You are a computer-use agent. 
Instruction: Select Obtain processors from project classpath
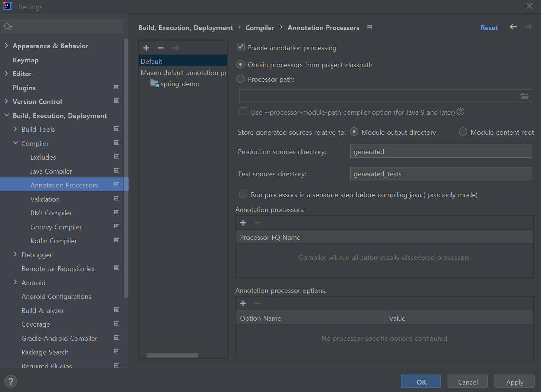click(240, 65)
